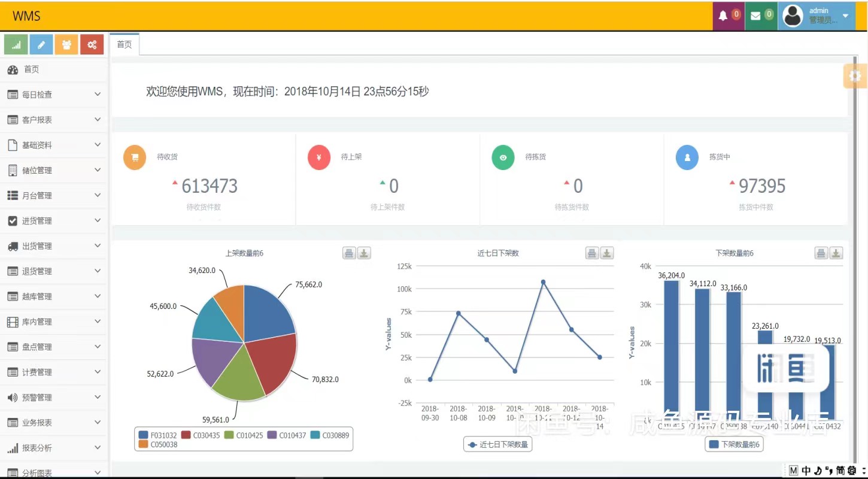This screenshot has width=868, height=479.
Task: Expand the 计费管理 menu chevron
Action: point(98,372)
